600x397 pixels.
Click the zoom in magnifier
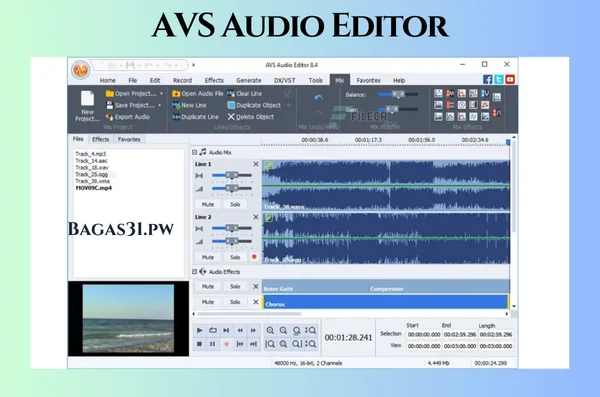[x=270, y=330]
